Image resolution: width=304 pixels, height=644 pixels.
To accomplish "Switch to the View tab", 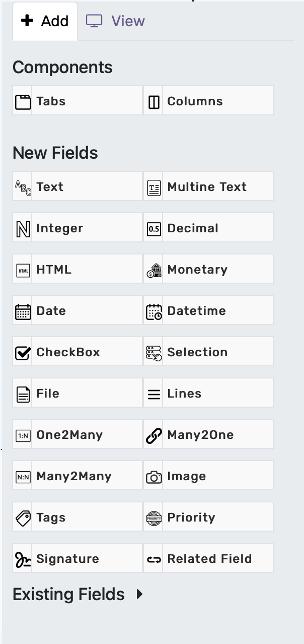I will (x=115, y=21).
